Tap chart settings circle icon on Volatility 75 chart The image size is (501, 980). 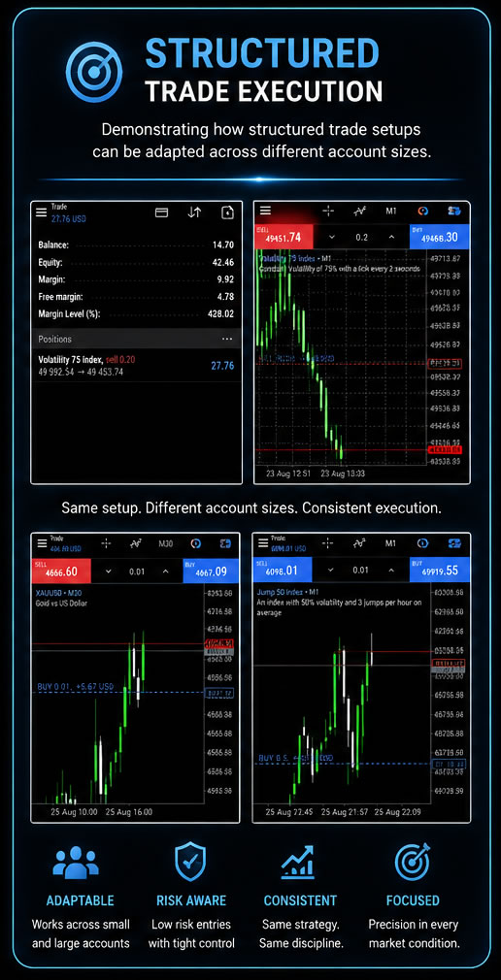422,212
